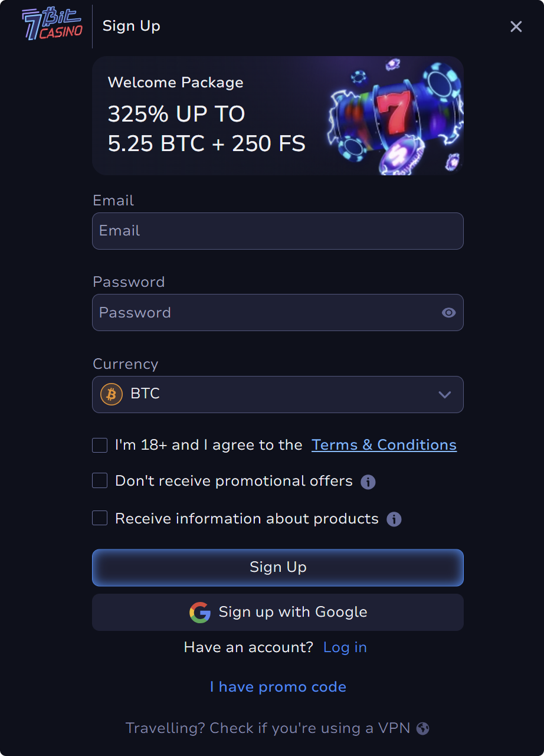
Task: Check the 18+ agreement checkbox
Action: tap(100, 445)
